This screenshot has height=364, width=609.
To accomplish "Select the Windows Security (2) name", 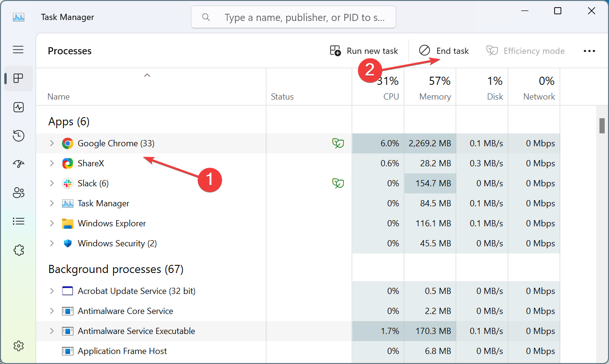I will point(117,243).
